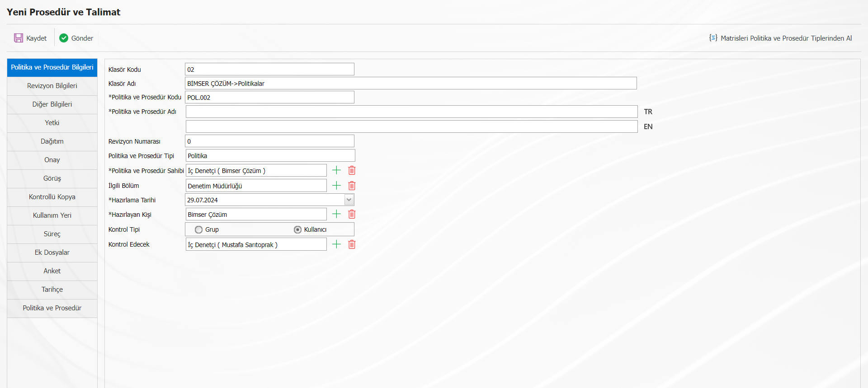Viewport: 868px width, 388px height.
Task: View the Tarihçe tab
Action: pyautogui.click(x=52, y=290)
